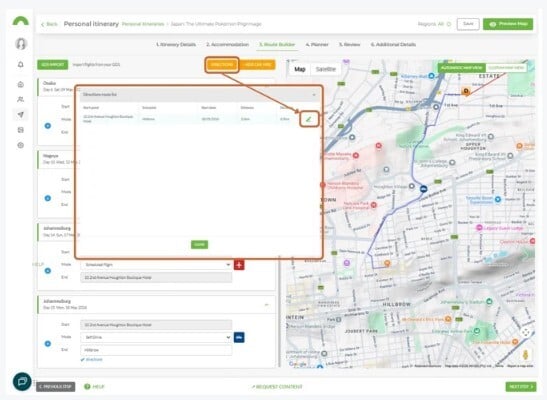Enable the Automatic map view

click(x=462, y=68)
